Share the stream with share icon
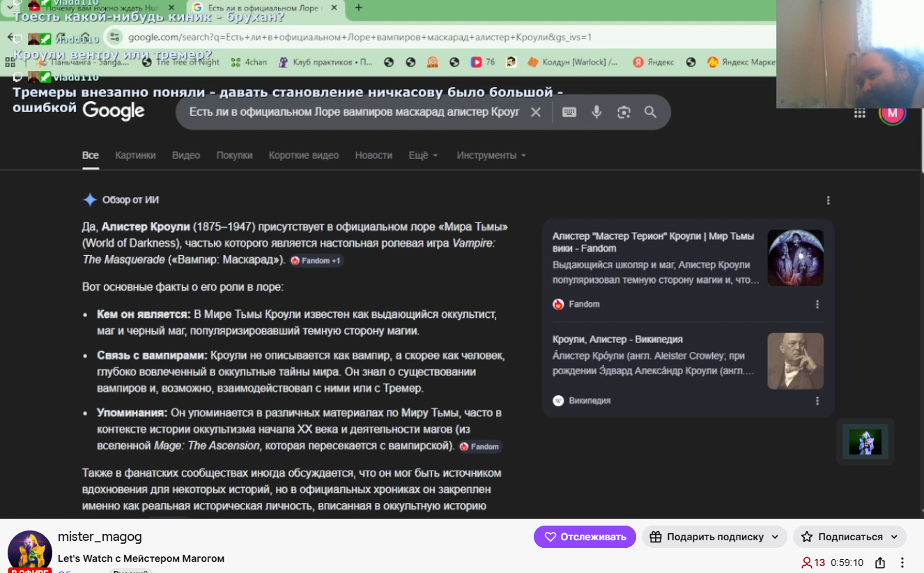The height and width of the screenshot is (573, 924). (880, 563)
